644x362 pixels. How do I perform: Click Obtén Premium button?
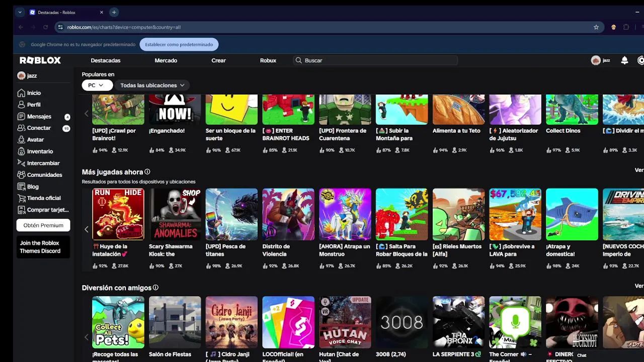click(43, 225)
